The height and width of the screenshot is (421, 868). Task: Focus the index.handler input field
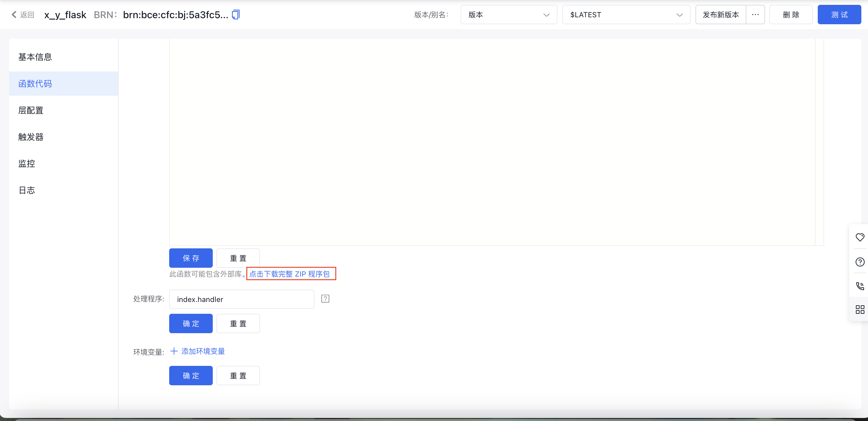242,299
